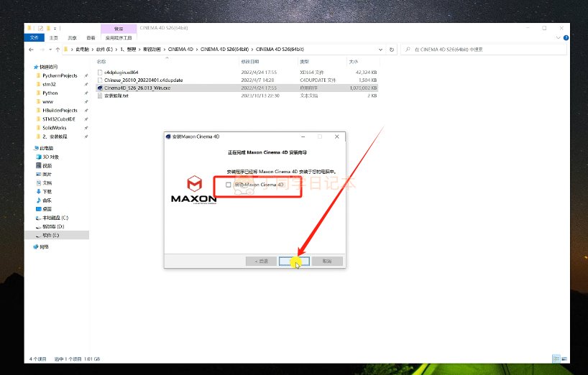Image resolution: width=588 pixels, height=375 pixels.
Task: Open the 文件 ribbon tab in Explorer
Action: (34, 38)
